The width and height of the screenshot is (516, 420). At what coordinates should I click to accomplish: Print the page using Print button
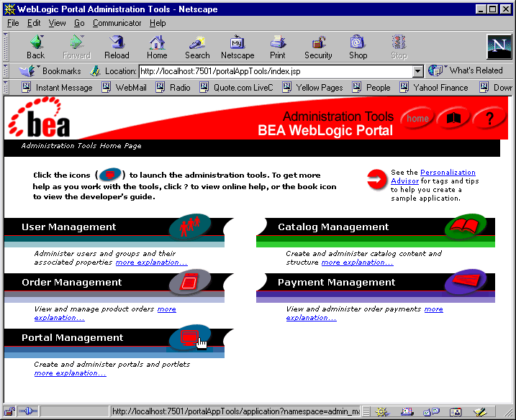point(278,47)
